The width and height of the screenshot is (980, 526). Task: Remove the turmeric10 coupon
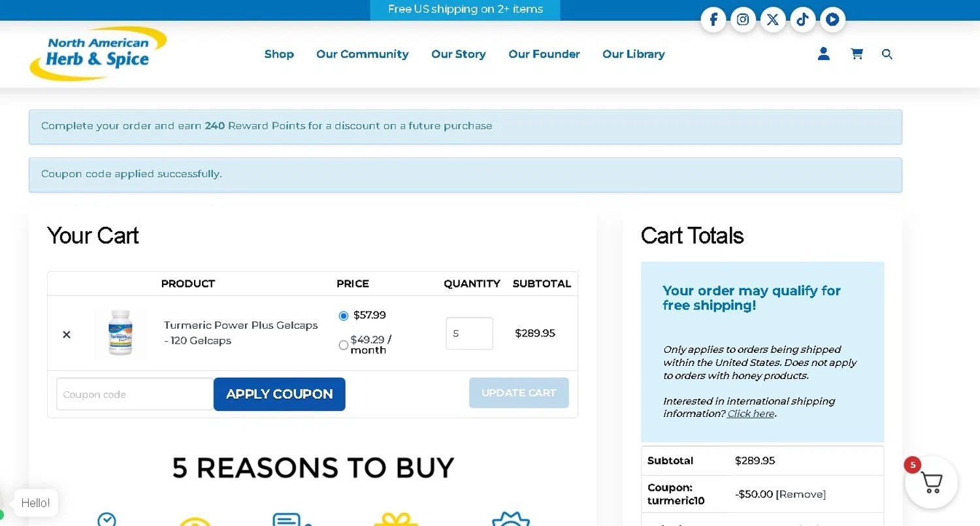click(x=801, y=494)
